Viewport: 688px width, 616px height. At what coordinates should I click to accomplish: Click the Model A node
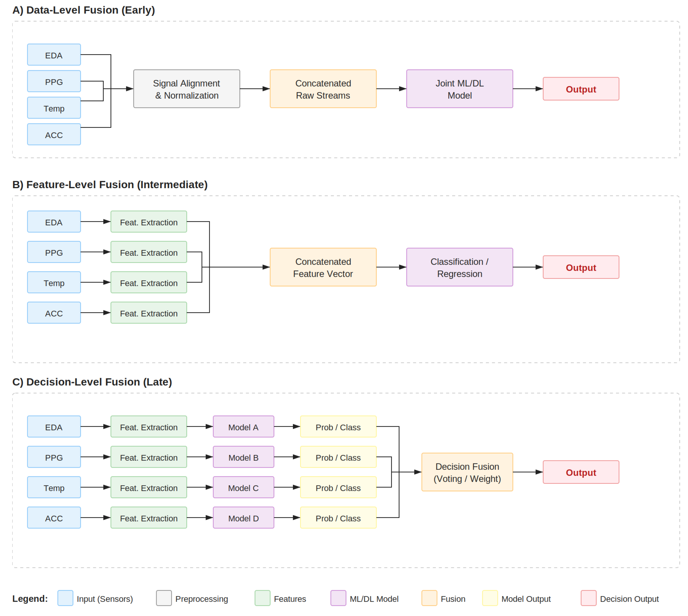(x=243, y=426)
